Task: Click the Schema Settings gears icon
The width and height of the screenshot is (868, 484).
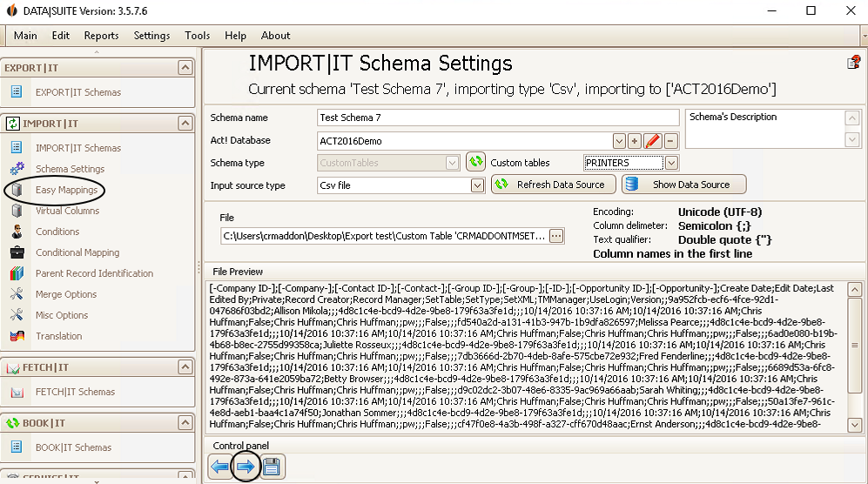Action: pyautogui.click(x=17, y=168)
